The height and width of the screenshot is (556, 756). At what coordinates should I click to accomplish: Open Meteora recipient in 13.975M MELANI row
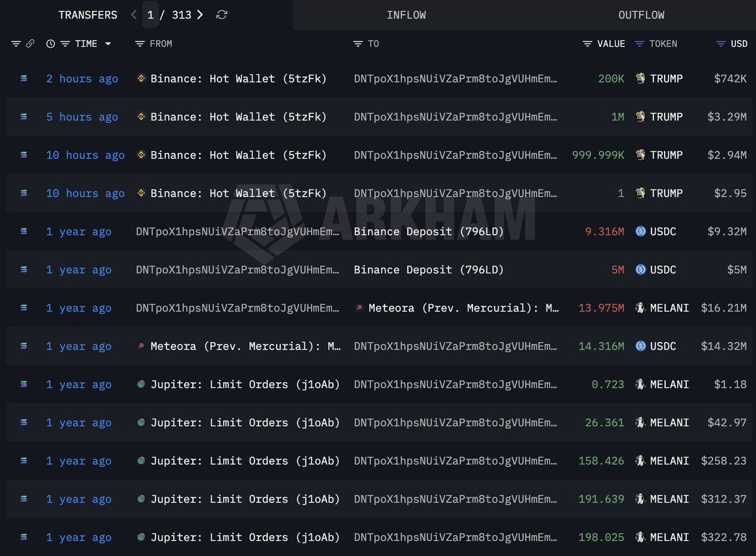[x=464, y=308]
